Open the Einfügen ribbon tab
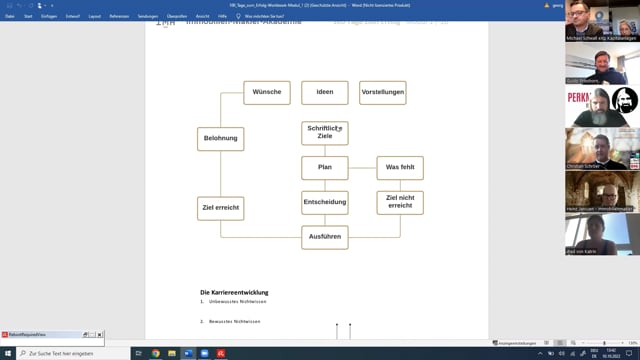The image size is (640, 360). coord(49,16)
